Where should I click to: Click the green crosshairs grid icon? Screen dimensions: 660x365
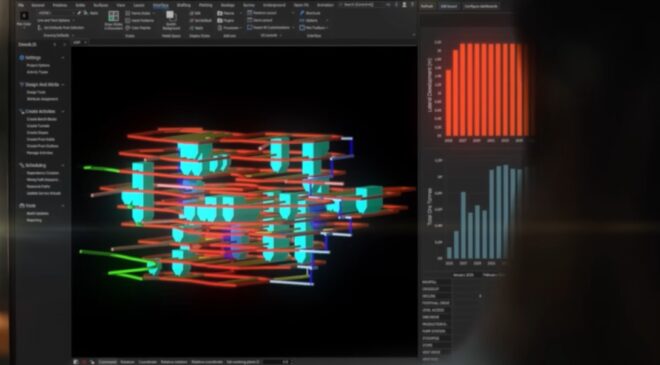113,16
